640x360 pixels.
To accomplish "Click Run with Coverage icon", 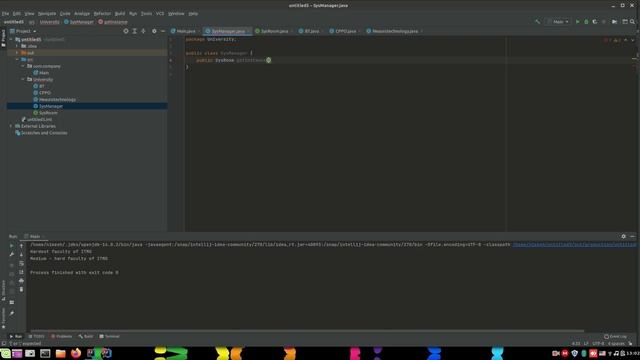I will 595,22.
